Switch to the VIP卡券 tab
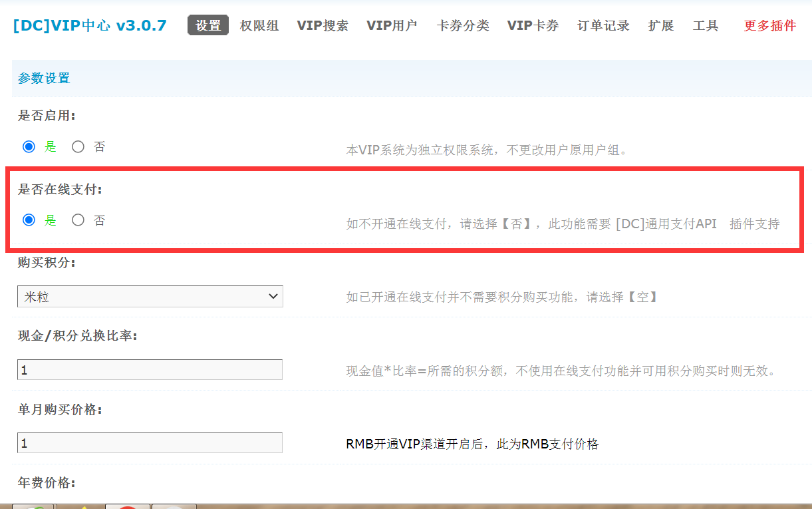Viewport: 812px width, 509px height. pyautogui.click(x=533, y=26)
